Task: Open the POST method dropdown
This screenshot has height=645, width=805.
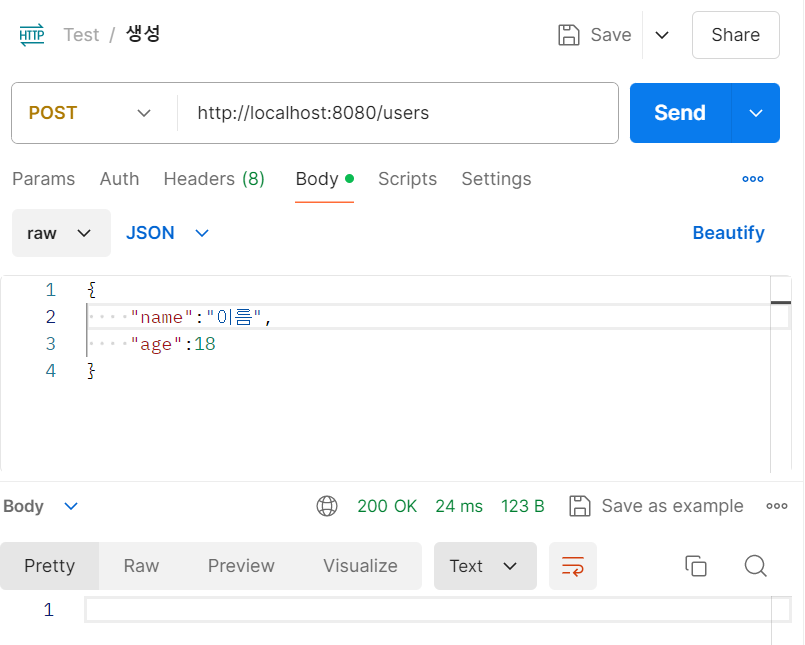Action: point(90,113)
